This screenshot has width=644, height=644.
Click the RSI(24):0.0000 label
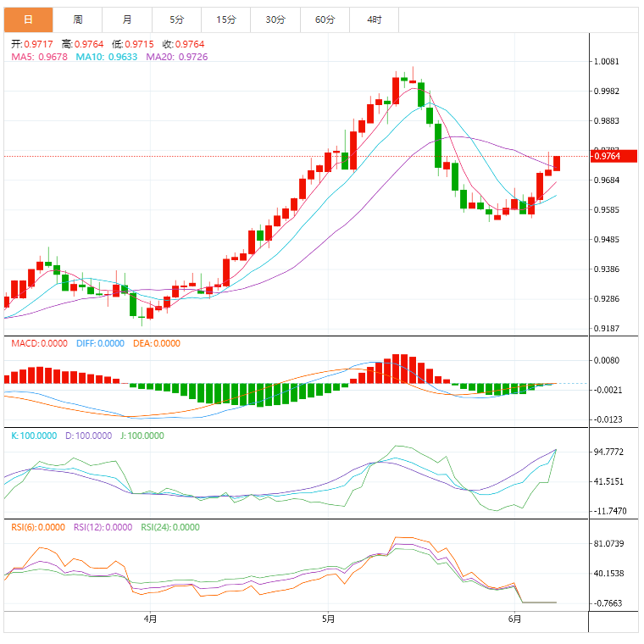click(170, 527)
